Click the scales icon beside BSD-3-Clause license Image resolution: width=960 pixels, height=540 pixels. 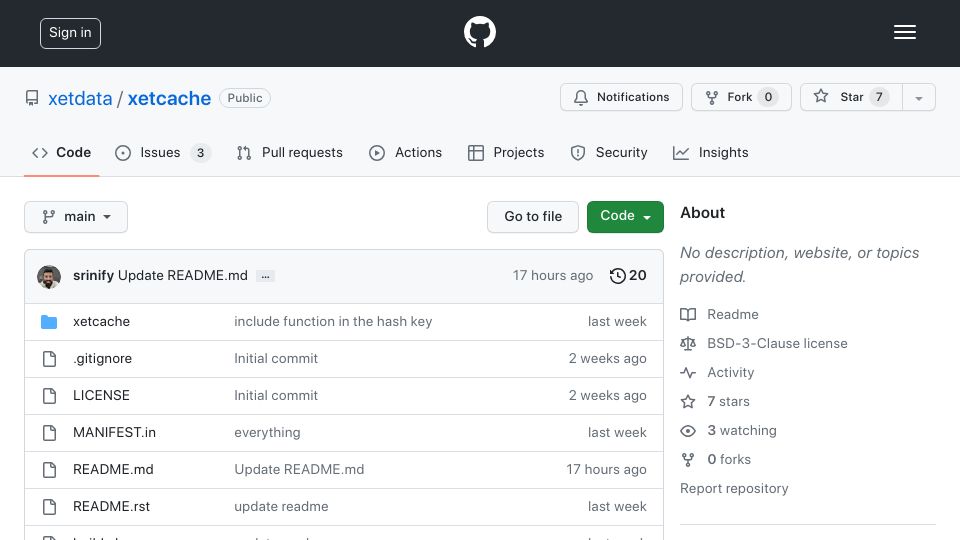pyautogui.click(x=688, y=343)
